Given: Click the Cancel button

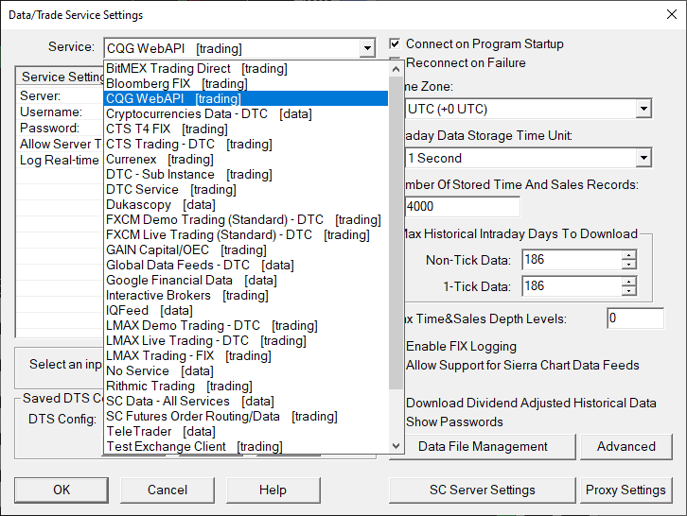Looking at the screenshot, I should (x=167, y=490).
